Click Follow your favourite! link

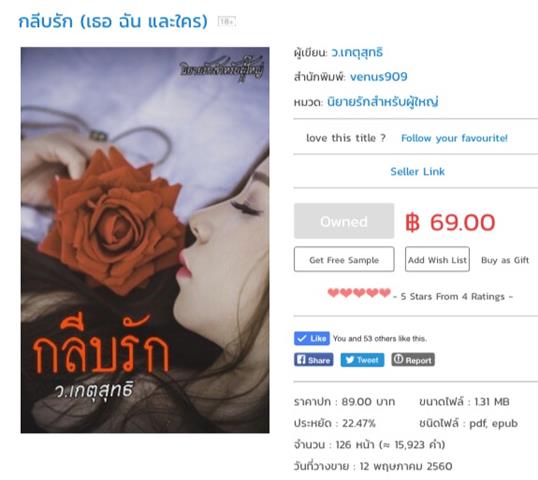pos(454,138)
